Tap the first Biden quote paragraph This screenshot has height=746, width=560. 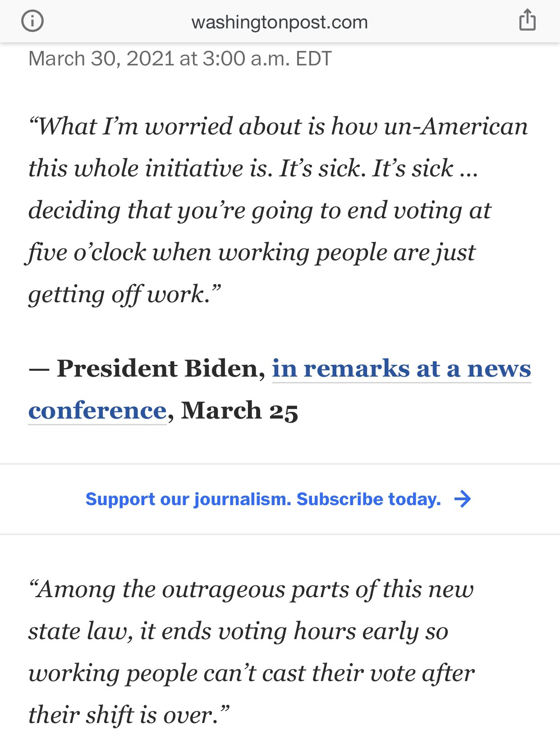tap(278, 210)
